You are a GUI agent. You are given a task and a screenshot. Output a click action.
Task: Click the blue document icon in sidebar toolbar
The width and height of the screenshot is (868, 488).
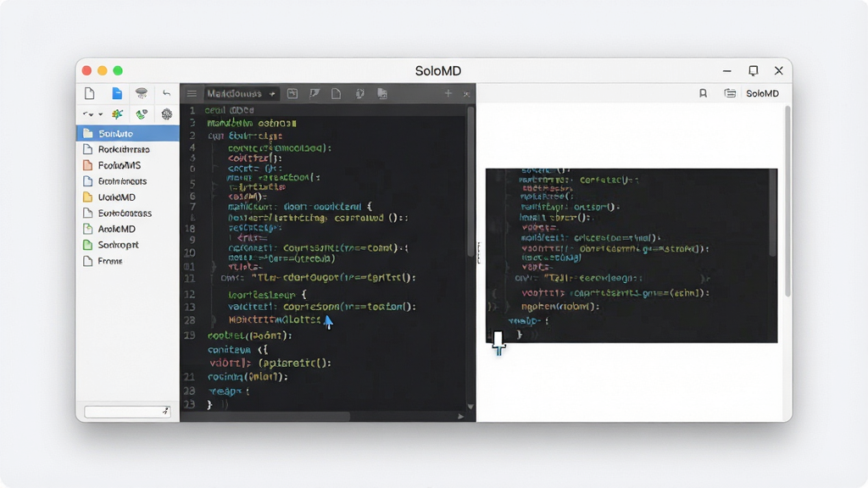coord(117,93)
